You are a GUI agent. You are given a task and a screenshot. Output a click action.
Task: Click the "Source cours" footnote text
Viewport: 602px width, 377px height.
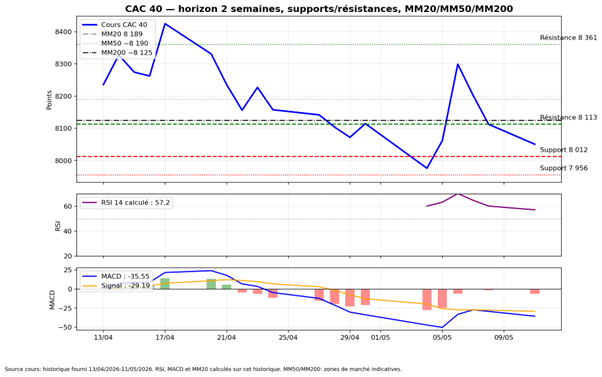[x=203, y=369]
